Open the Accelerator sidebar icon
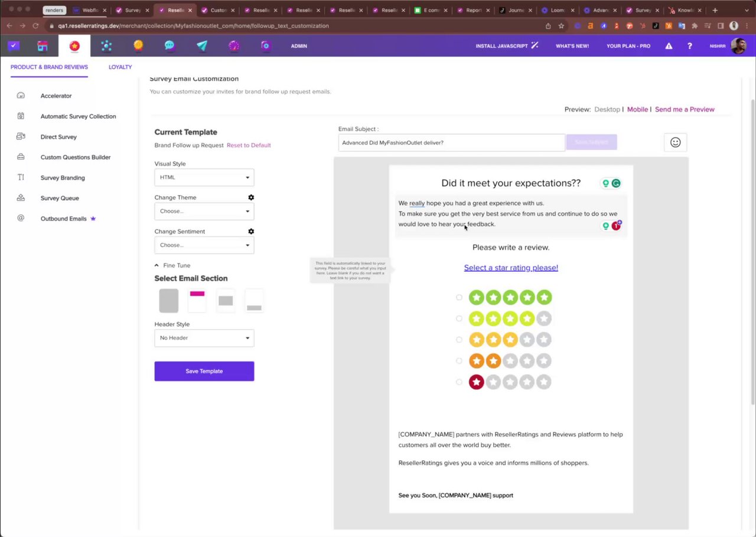Viewport: 756px width, 537px height. tap(21, 96)
